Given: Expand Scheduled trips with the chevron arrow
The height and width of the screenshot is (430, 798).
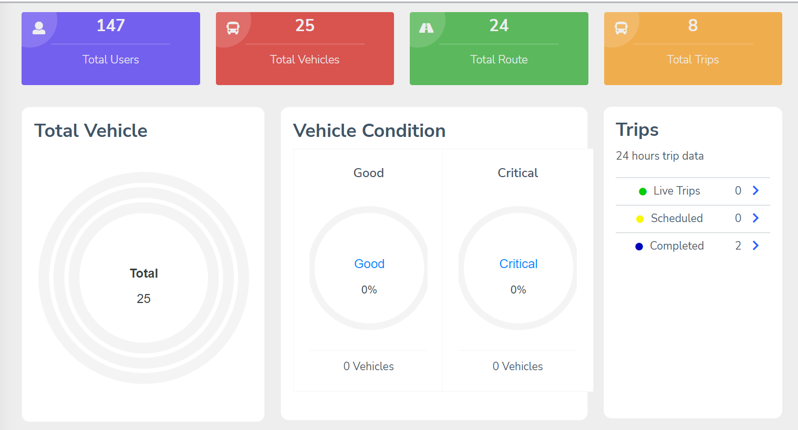Looking at the screenshot, I should (x=756, y=218).
